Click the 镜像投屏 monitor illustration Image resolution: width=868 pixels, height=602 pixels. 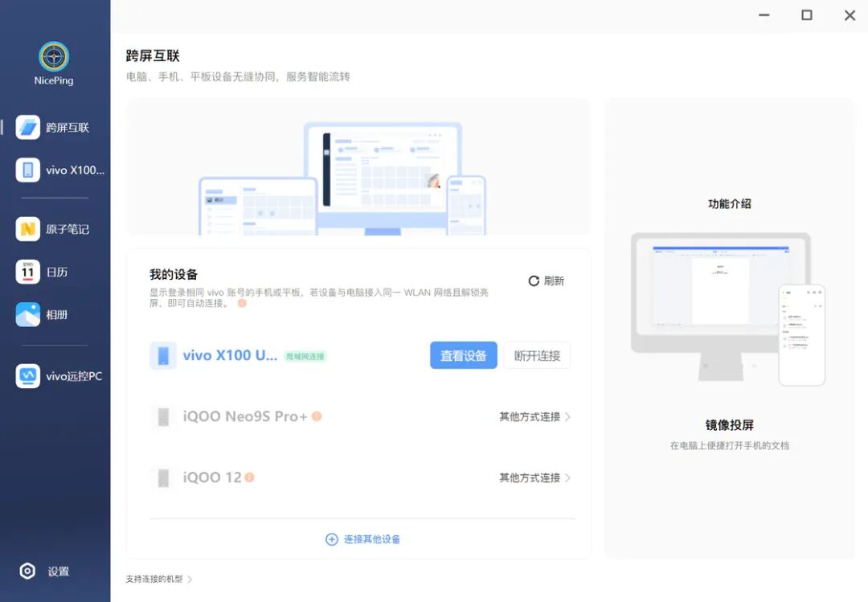point(728,309)
